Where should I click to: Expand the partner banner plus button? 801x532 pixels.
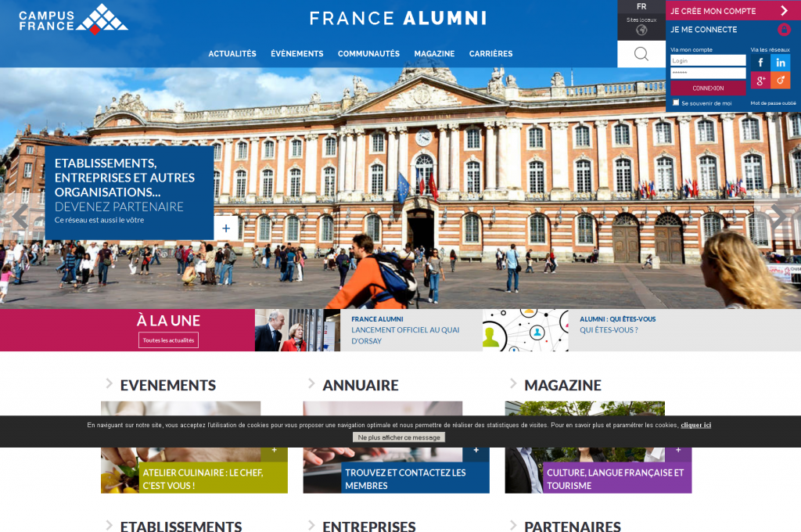tap(226, 228)
